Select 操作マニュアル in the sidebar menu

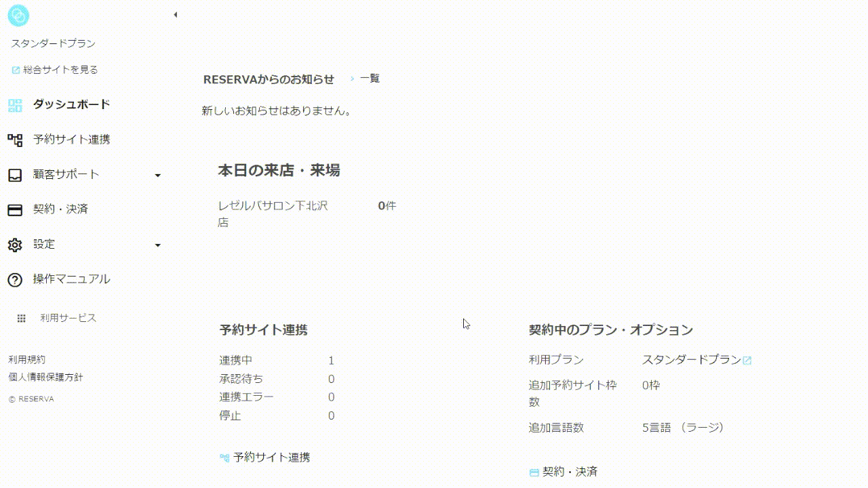pos(71,279)
